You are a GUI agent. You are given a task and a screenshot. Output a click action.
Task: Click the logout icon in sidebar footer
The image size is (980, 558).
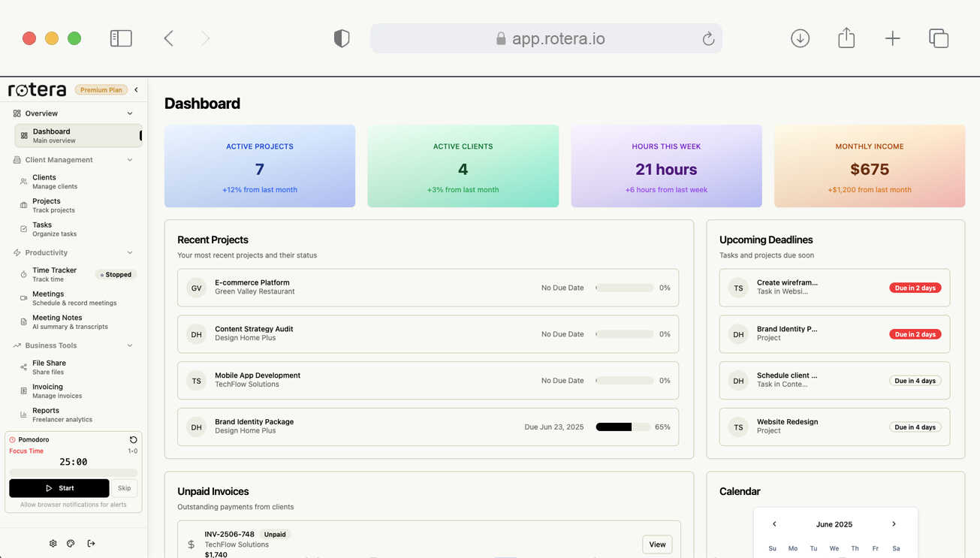(91, 543)
